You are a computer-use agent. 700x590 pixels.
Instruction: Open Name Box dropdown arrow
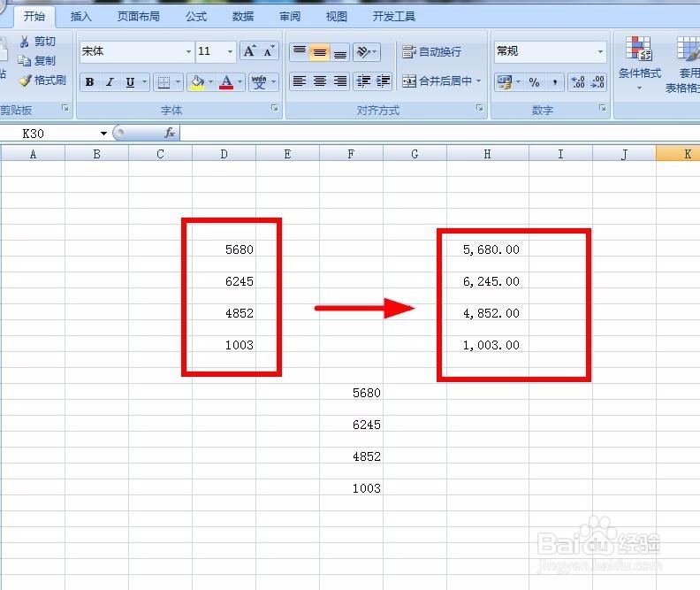pos(103,133)
